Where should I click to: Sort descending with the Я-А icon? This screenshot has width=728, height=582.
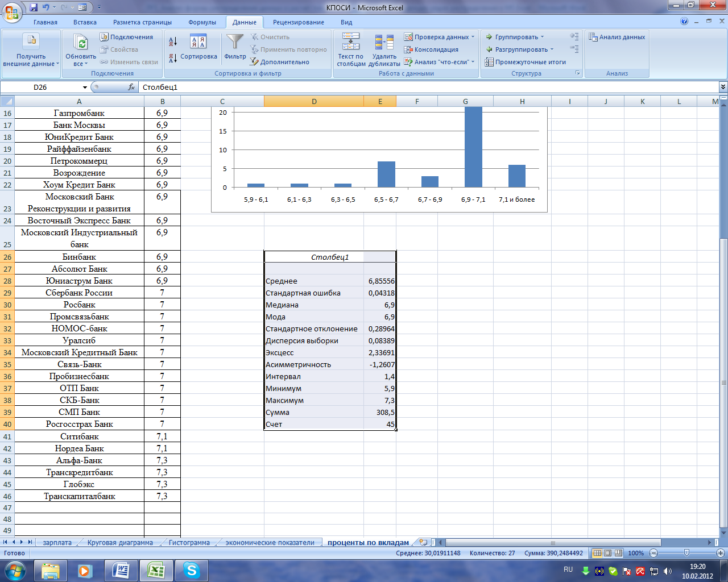(x=173, y=58)
